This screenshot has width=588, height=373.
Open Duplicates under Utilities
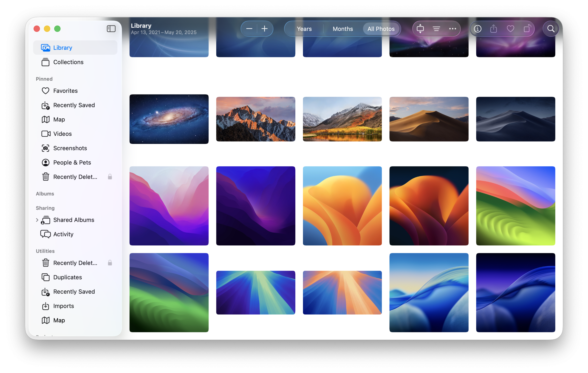coord(67,277)
